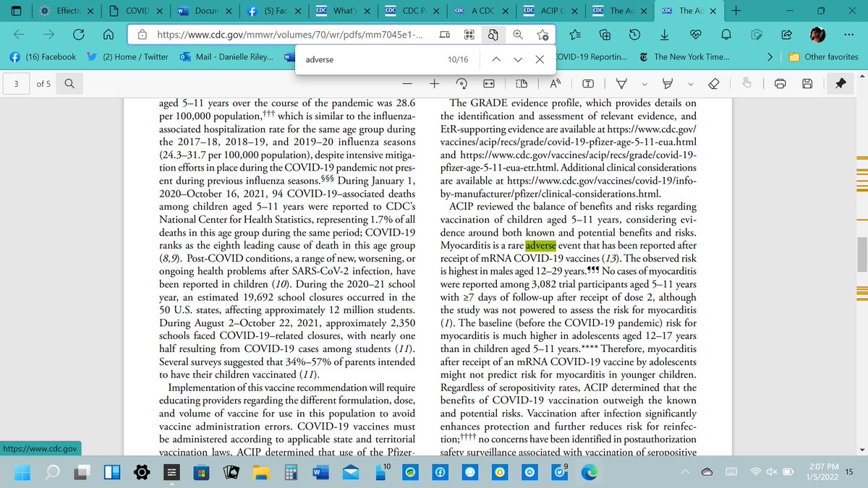Rotate the PDF page

point(461,84)
